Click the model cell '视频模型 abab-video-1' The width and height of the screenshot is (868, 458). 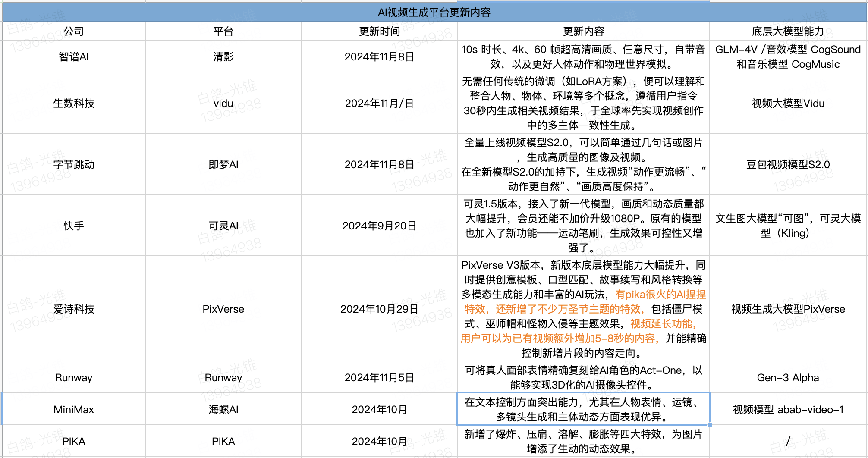tap(788, 409)
